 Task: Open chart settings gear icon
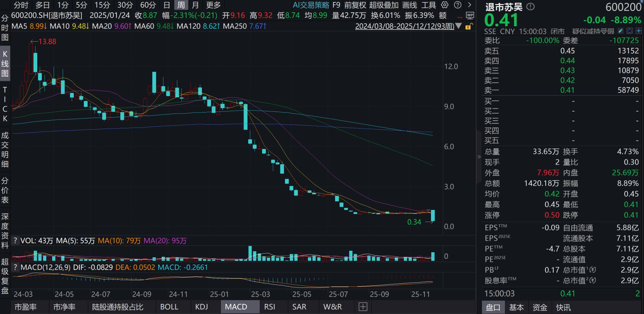(445, 5)
